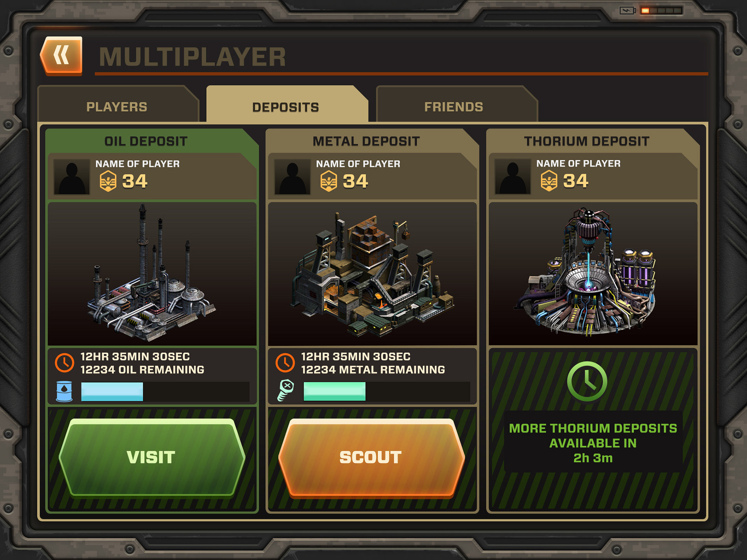This screenshot has width=747, height=560.
Task: Click the oil deposit clock timer icon
Action: click(64, 362)
